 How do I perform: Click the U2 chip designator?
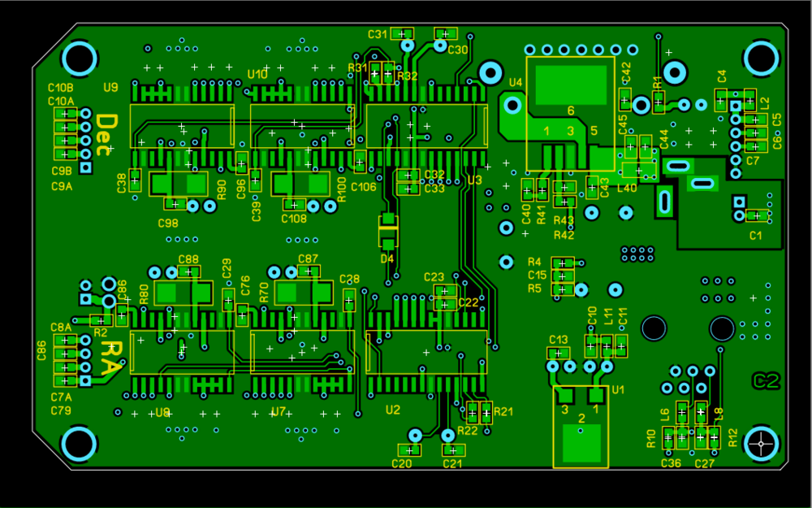[x=393, y=410]
